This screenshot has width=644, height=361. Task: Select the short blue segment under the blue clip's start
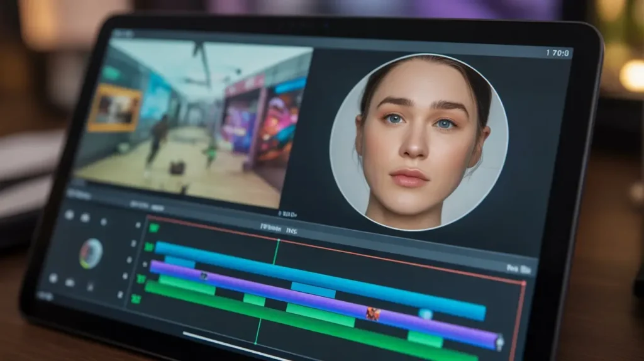point(180,262)
